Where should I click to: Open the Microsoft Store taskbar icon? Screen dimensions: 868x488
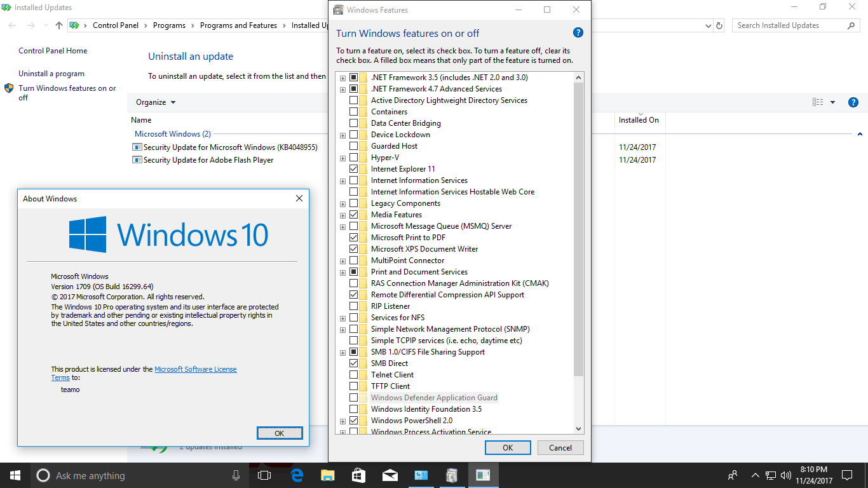click(x=359, y=475)
